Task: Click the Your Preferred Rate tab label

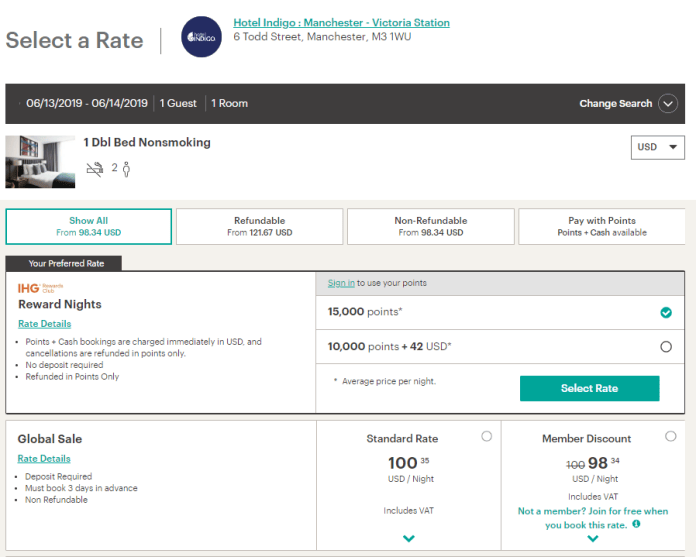Action: point(64,263)
